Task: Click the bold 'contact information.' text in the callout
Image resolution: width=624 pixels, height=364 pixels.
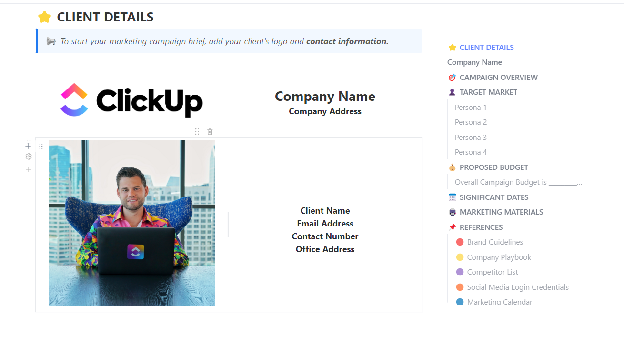Action: click(347, 41)
